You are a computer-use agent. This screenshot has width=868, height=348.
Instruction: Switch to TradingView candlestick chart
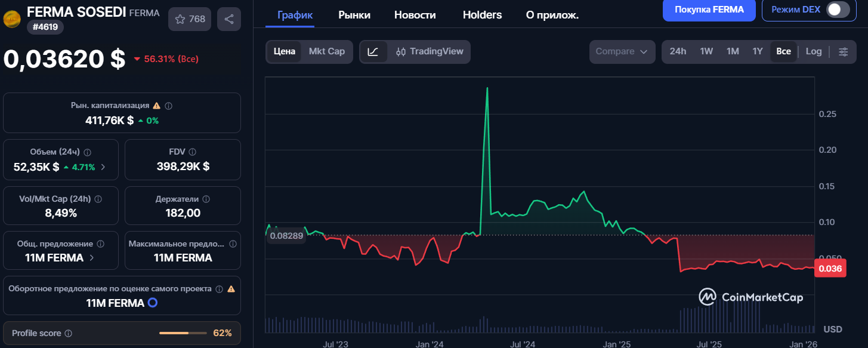tap(430, 51)
